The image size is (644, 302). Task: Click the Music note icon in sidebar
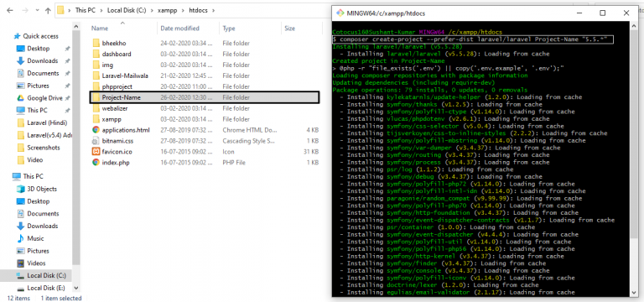click(x=20, y=238)
